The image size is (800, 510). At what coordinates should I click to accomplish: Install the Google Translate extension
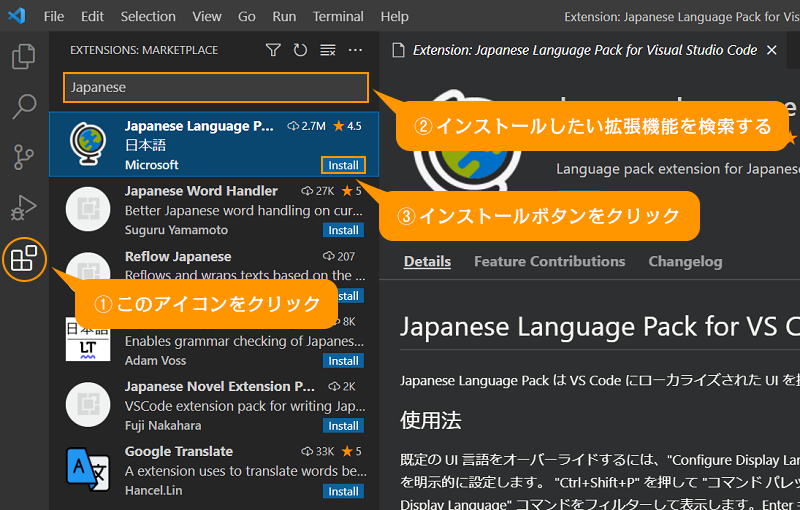(x=343, y=491)
